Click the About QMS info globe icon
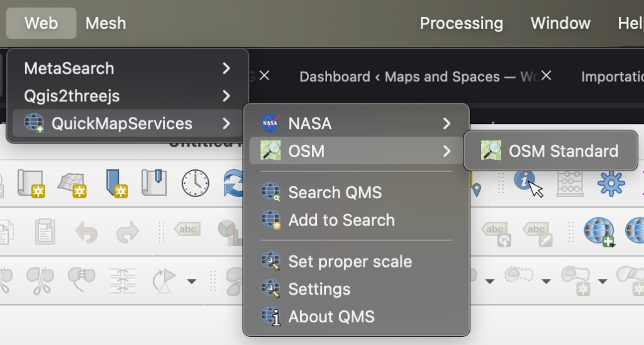 coord(270,316)
